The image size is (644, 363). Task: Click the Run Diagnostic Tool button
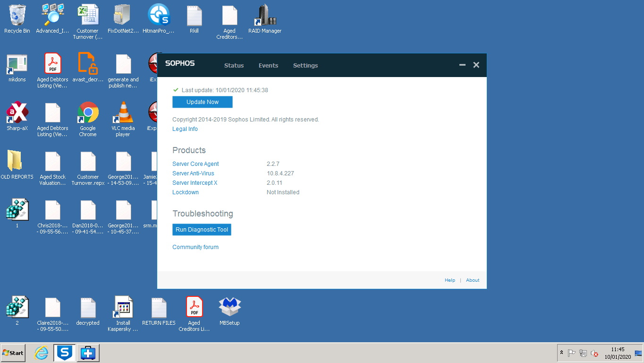click(202, 230)
